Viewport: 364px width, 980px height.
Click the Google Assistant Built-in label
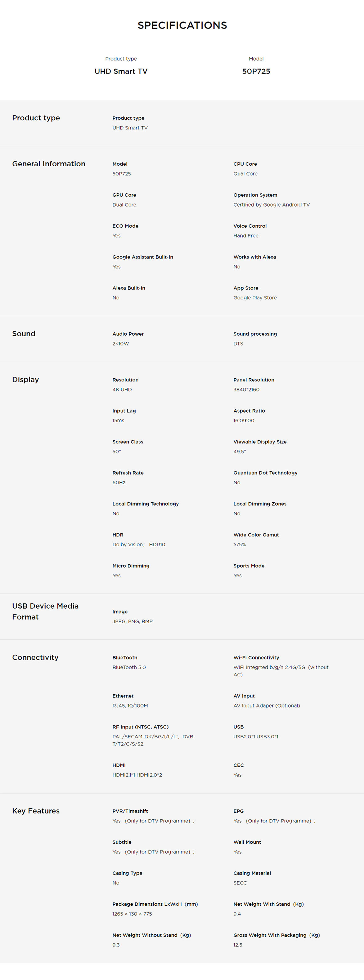click(143, 257)
